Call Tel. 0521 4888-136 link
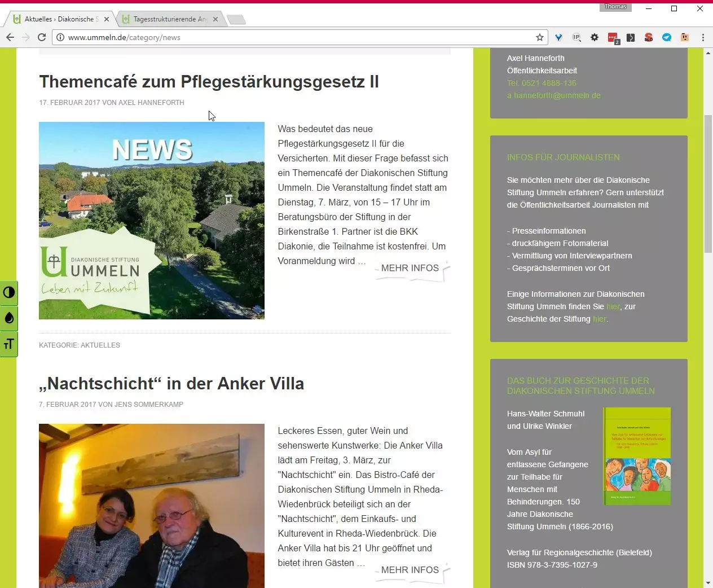Image resolution: width=713 pixels, height=588 pixels. point(542,83)
